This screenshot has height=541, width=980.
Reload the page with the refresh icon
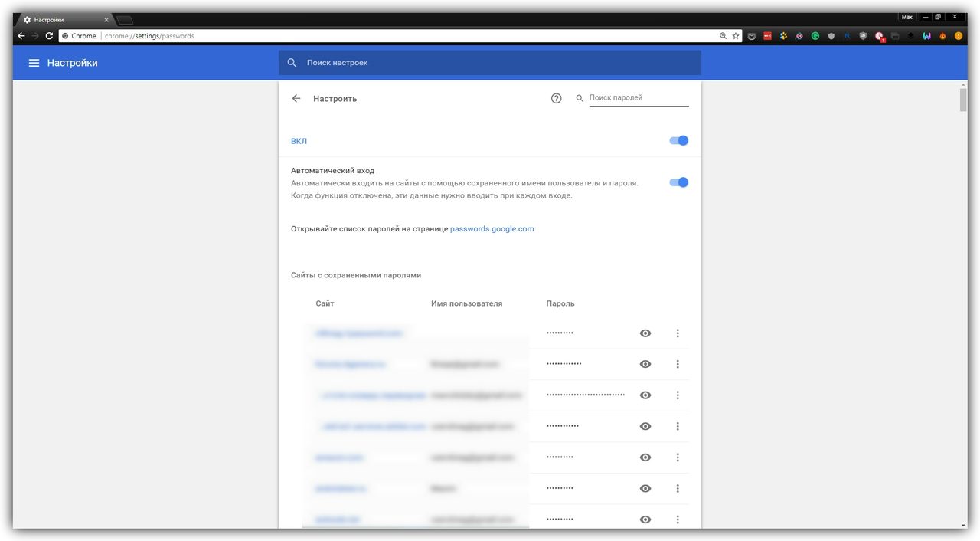(x=49, y=36)
